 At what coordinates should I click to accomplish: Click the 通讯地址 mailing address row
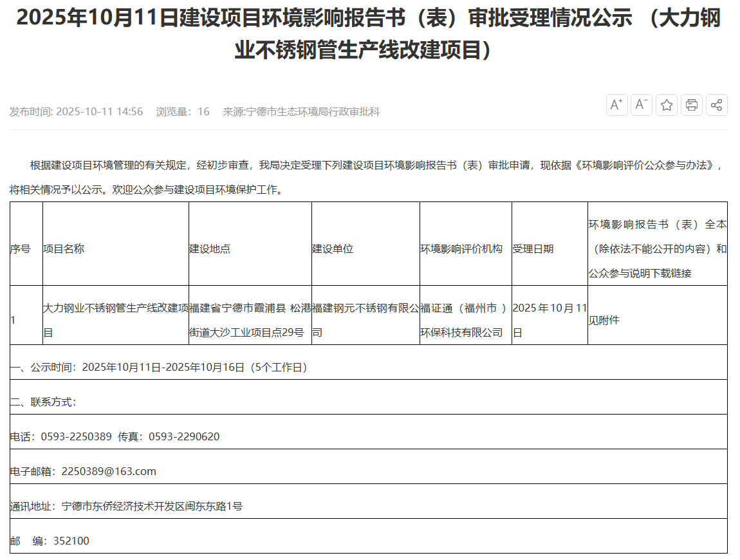point(127,507)
